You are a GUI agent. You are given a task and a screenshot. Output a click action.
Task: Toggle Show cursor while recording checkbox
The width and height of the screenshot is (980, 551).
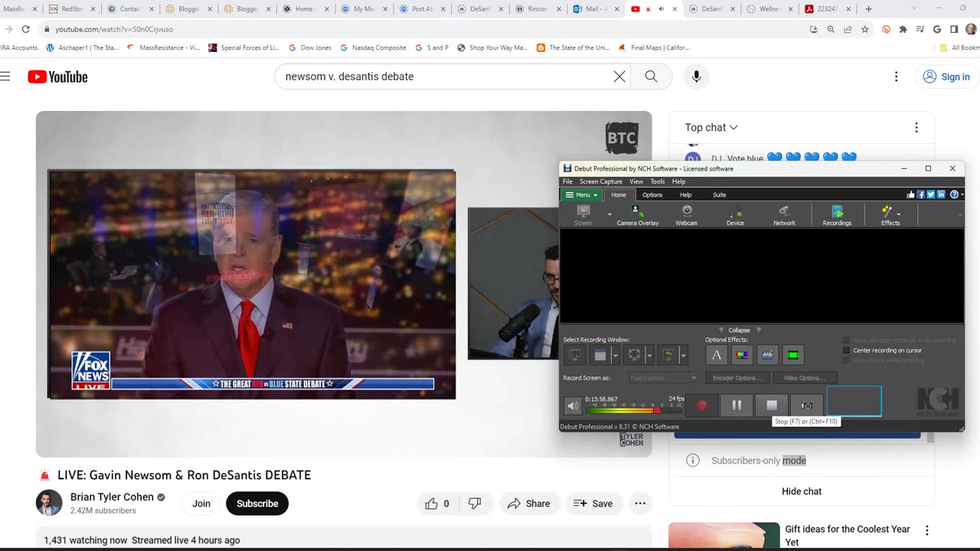pos(846,360)
